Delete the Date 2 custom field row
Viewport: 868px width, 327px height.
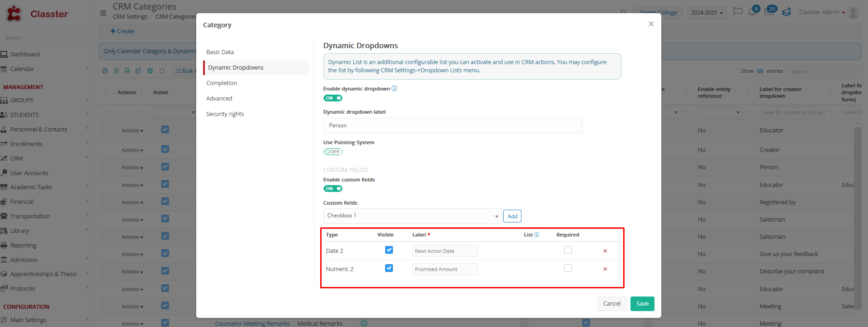(605, 251)
